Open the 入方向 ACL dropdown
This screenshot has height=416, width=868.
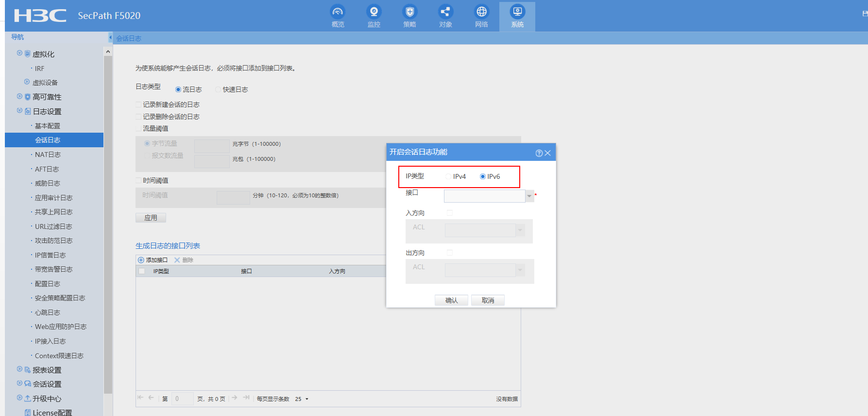point(520,230)
